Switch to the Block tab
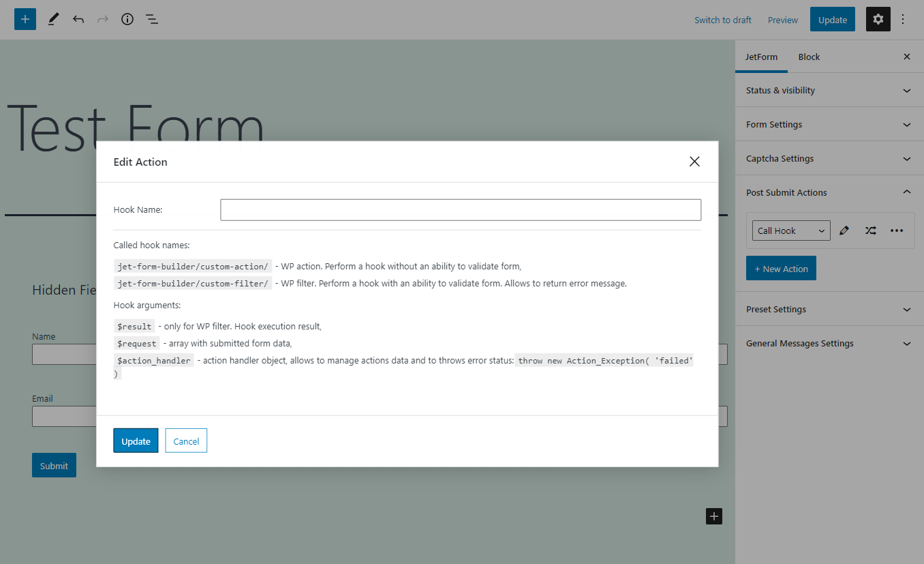The image size is (924, 564). [809, 57]
